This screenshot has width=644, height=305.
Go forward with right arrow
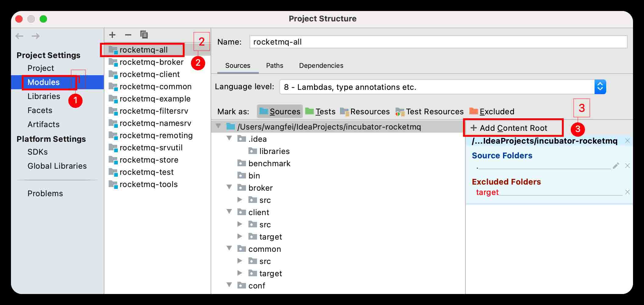36,36
